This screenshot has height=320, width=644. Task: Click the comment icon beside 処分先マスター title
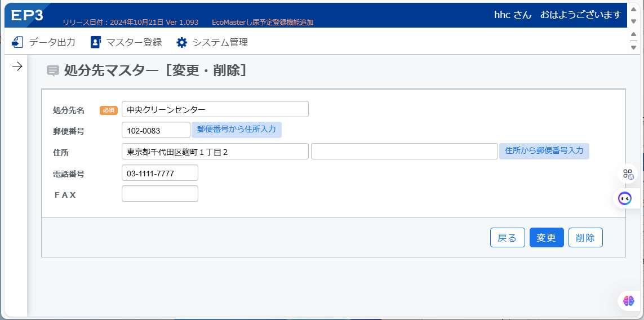pyautogui.click(x=52, y=71)
